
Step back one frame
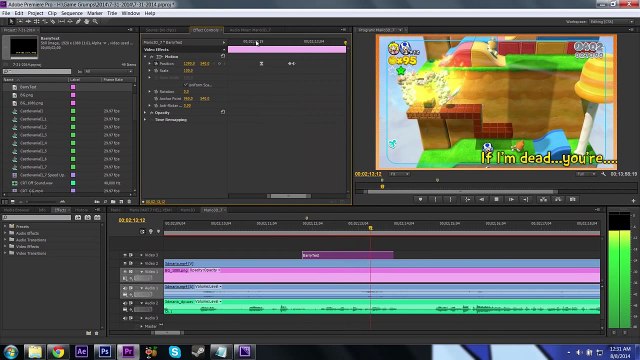tap(482, 200)
